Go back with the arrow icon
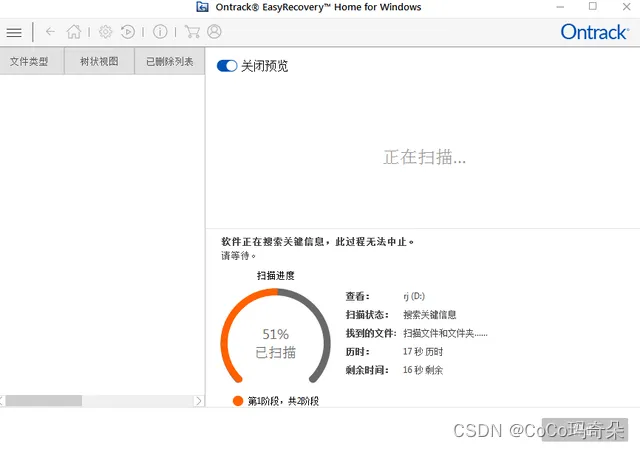The width and height of the screenshot is (640, 449). click(x=50, y=31)
